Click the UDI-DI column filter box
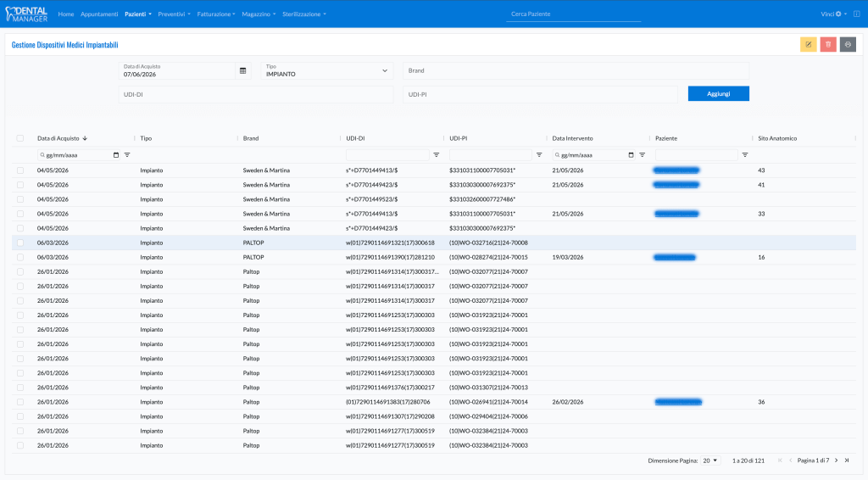 pyautogui.click(x=387, y=155)
